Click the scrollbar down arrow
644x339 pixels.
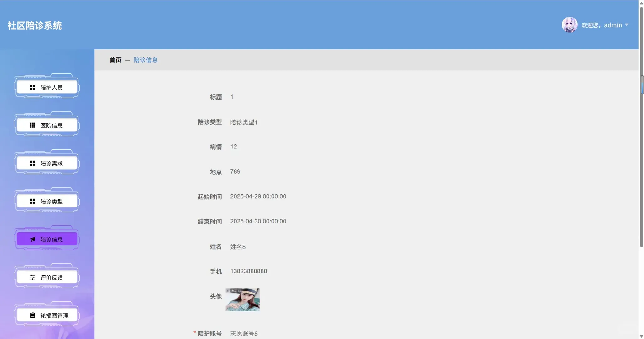pyautogui.click(x=641, y=336)
